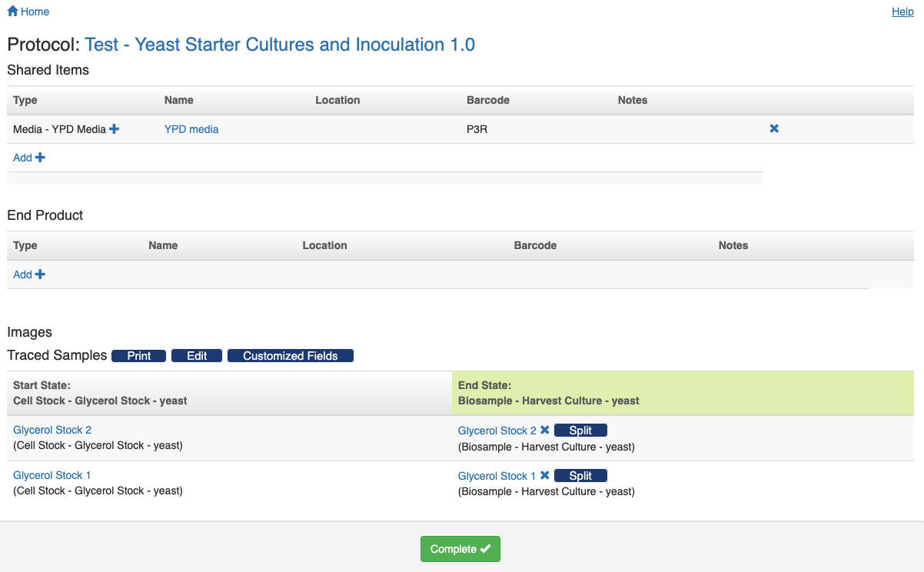Click the plus icon next to Add in End Product
Image resolution: width=924 pixels, height=572 pixels.
[40, 274]
